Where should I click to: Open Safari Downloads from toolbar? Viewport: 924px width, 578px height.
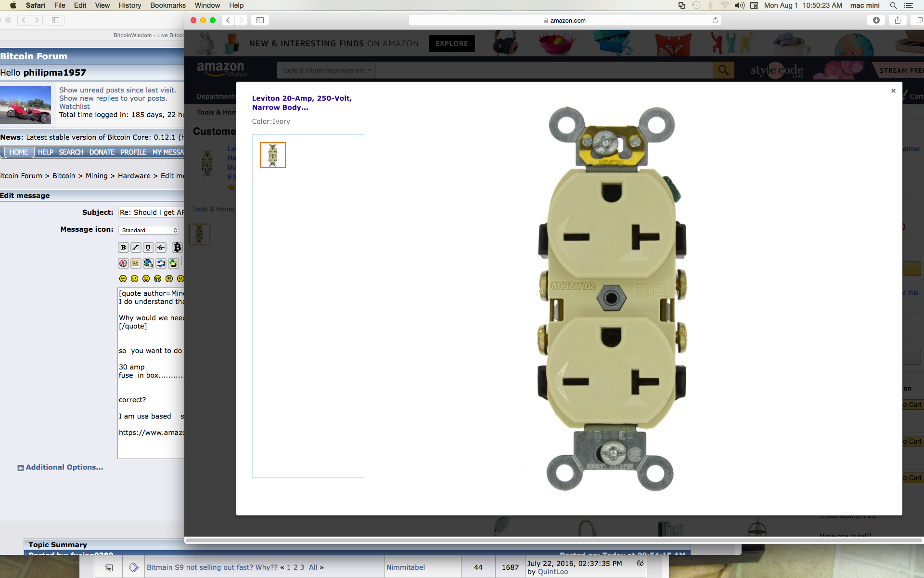876,20
